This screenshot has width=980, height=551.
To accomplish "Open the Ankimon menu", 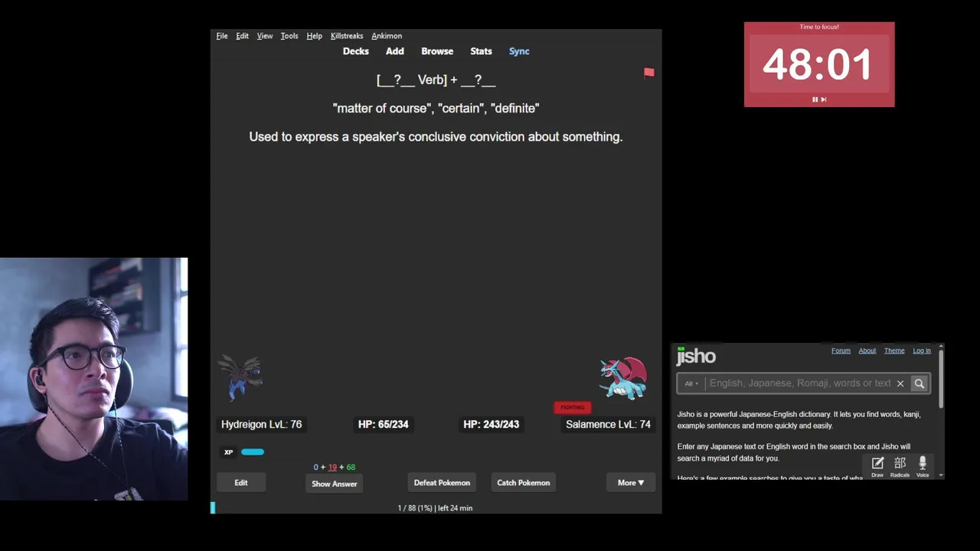I will pyautogui.click(x=387, y=36).
